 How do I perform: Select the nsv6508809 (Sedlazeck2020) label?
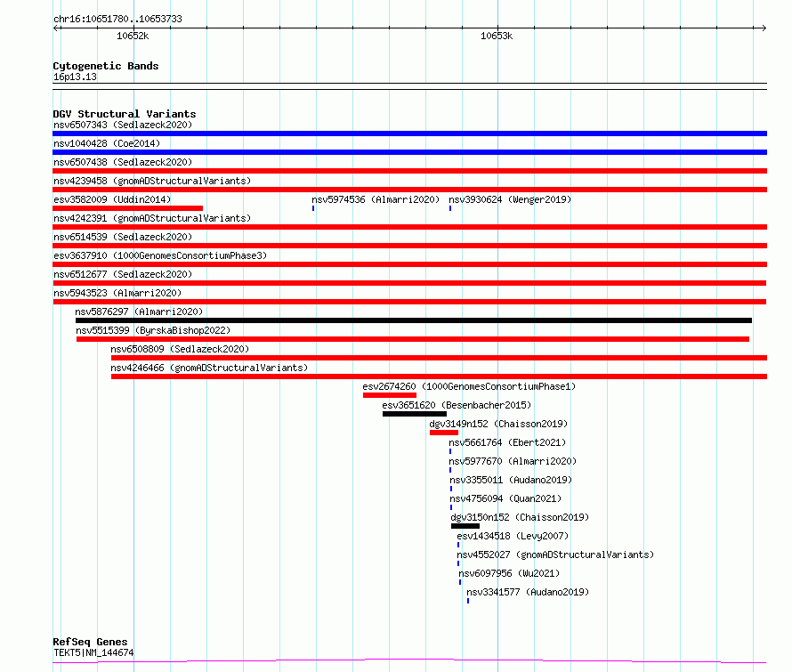tap(180, 349)
